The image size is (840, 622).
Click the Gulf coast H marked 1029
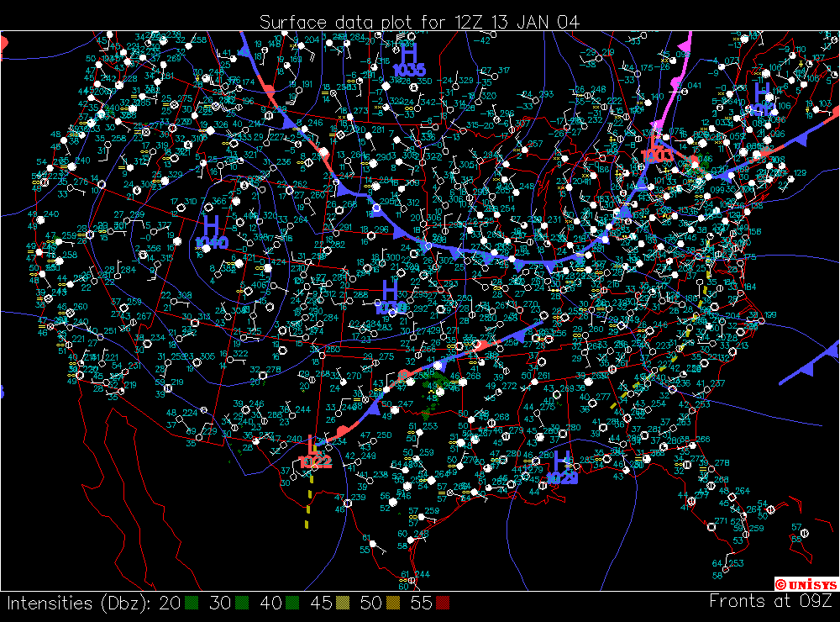[562, 461]
